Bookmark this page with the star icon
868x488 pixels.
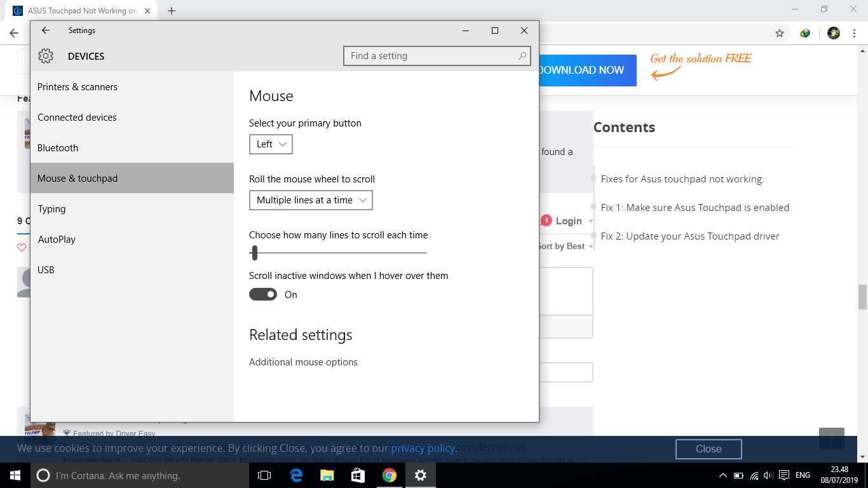pos(780,33)
